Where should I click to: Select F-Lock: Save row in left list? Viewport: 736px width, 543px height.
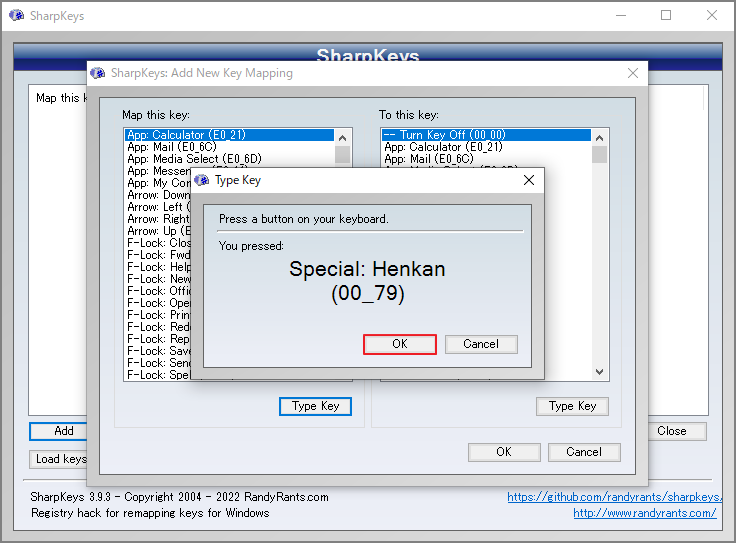(158, 351)
